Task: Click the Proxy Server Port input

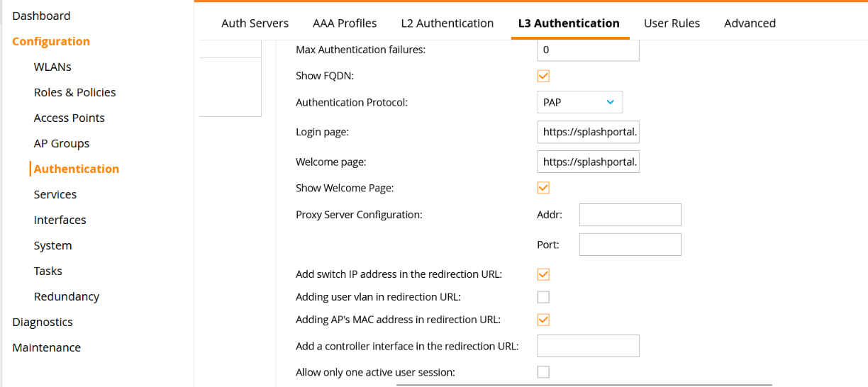Action: pyautogui.click(x=630, y=245)
